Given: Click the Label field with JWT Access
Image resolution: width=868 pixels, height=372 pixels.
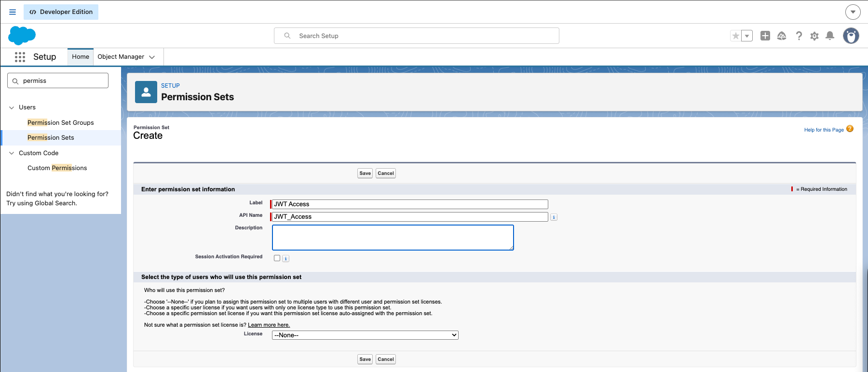Looking at the screenshot, I should 410,204.
